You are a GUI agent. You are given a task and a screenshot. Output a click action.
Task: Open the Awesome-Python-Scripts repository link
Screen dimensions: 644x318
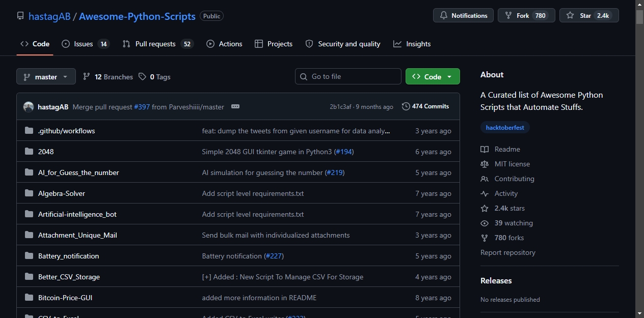click(x=137, y=16)
